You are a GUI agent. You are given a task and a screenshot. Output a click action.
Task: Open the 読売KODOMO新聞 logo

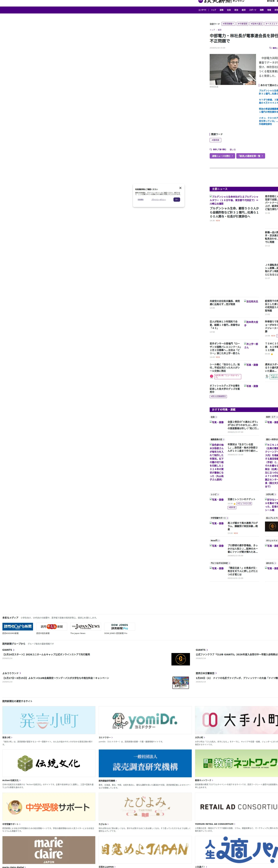18,626
